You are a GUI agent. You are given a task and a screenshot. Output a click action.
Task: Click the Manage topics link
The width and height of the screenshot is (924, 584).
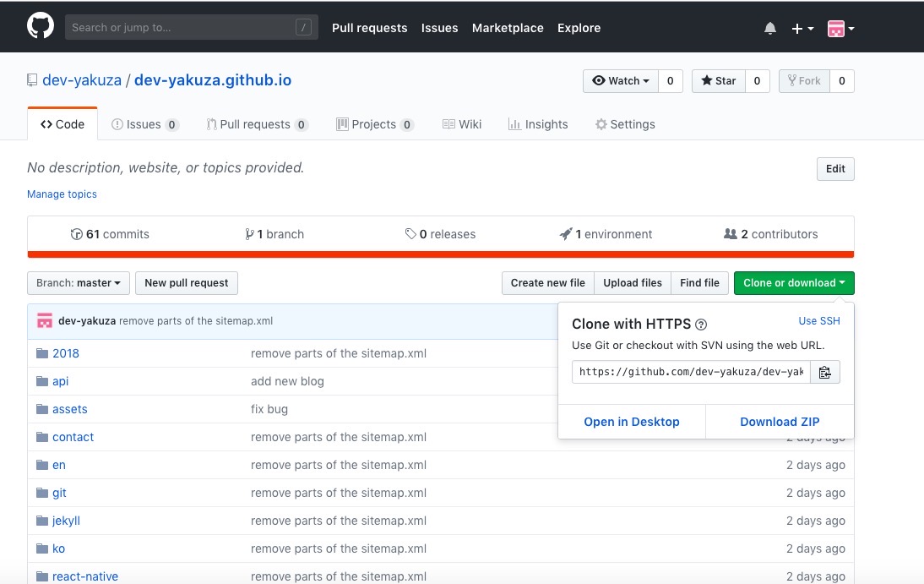pos(62,194)
